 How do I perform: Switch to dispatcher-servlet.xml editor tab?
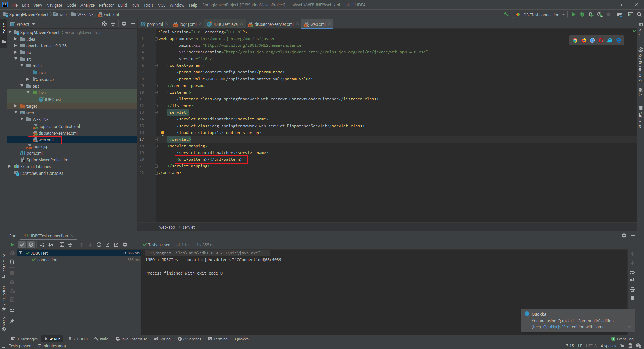[274, 24]
